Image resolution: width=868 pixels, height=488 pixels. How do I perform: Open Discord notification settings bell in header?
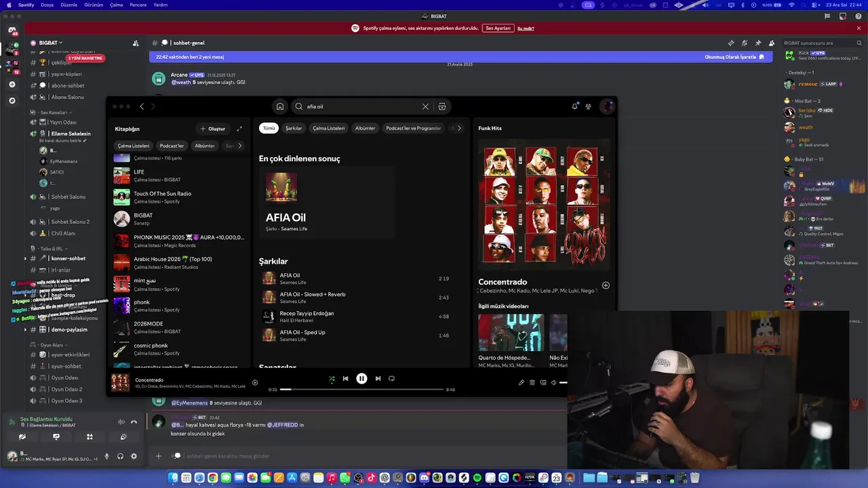(745, 43)
